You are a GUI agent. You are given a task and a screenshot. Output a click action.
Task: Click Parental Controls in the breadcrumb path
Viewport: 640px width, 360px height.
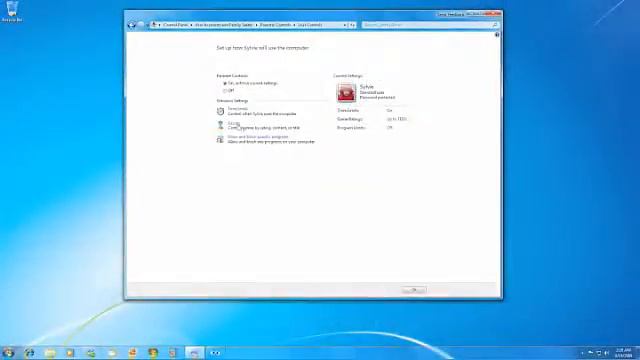pyautogui.click(x=275, y=25)
